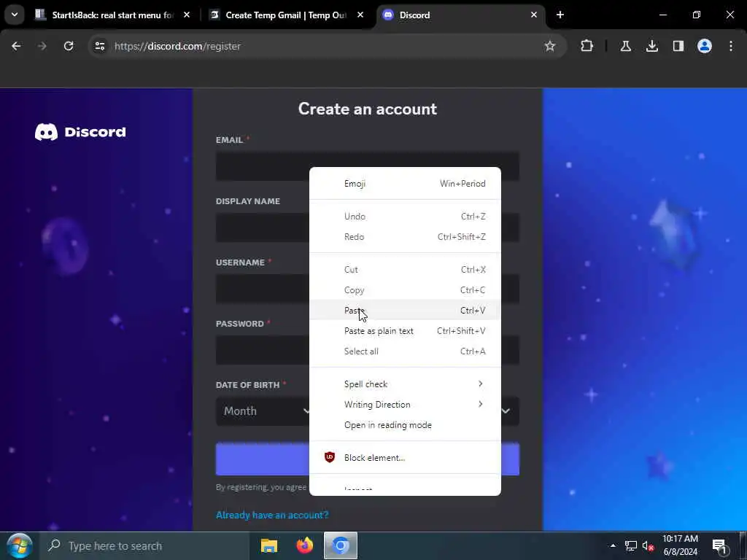This screenshot has height=560, width=747.
Task: Click the Username input field
Action: coord(368,288)
